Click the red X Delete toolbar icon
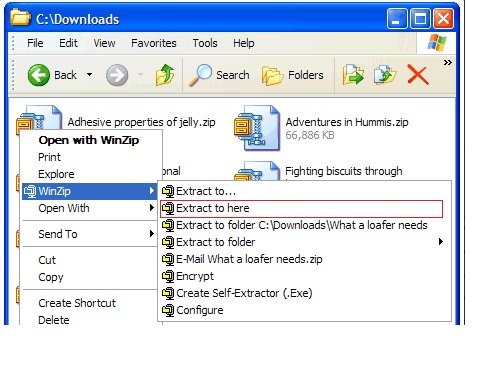Screen dimensions: 485x383 click(418, 75)
